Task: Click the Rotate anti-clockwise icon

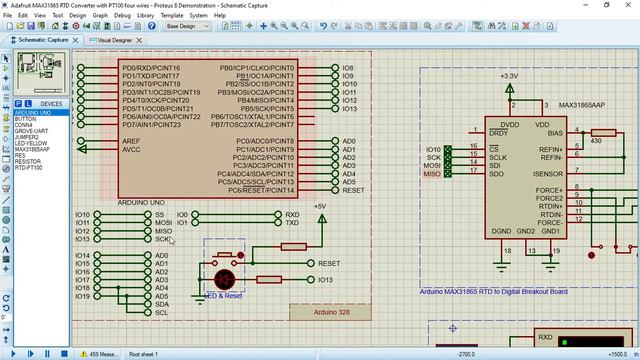Action: pos(6,308)
